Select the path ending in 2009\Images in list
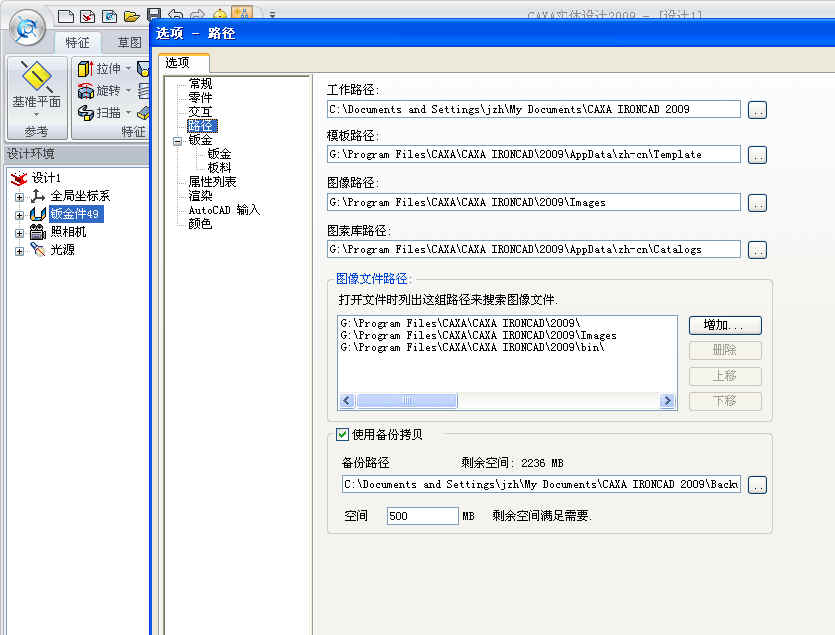The image size is (835, 635). pyautogui.click(x=478, y=336)
